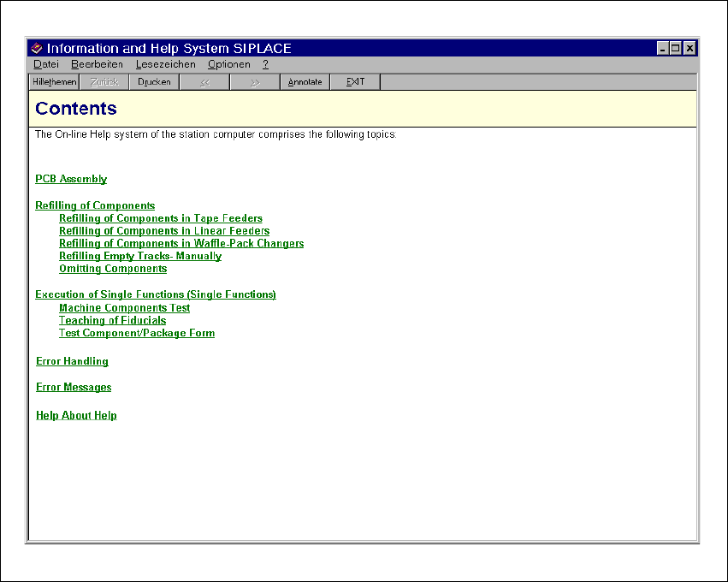Open the Lesezeichen menu
Viewport: 728px width, 582px height.
point(165,64)
